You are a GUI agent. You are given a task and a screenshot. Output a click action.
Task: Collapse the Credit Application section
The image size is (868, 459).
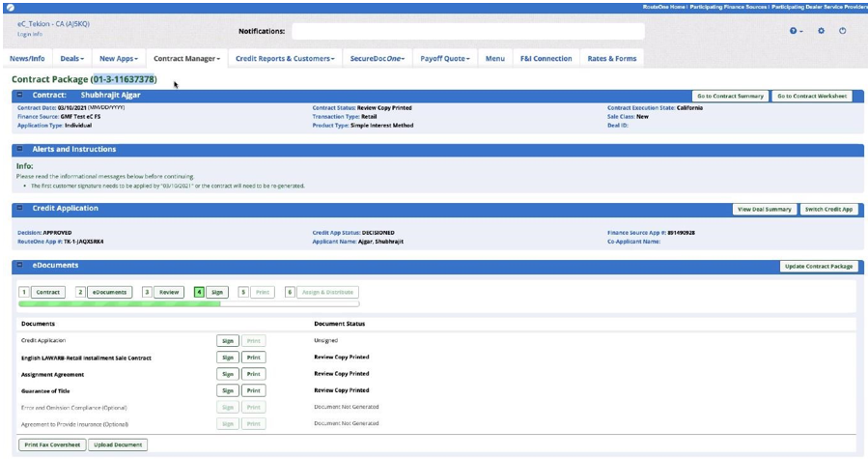point(20,208)
